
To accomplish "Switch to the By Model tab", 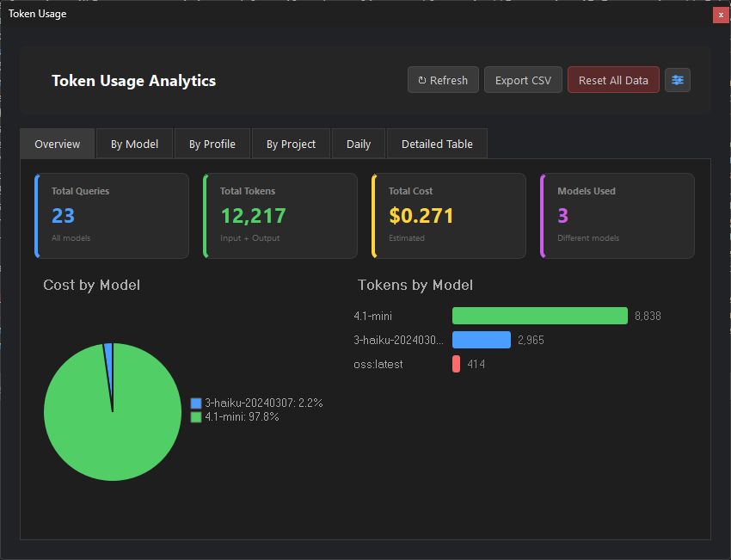I will coord(134,144).
